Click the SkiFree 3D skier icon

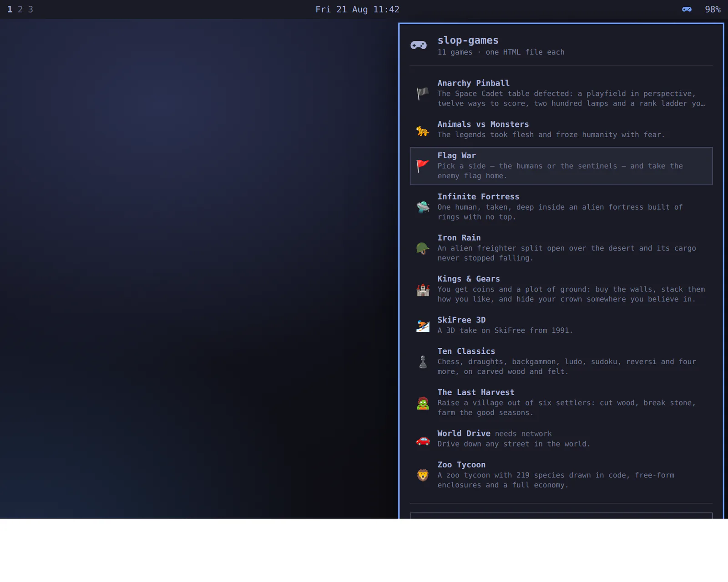click(423, 326)
